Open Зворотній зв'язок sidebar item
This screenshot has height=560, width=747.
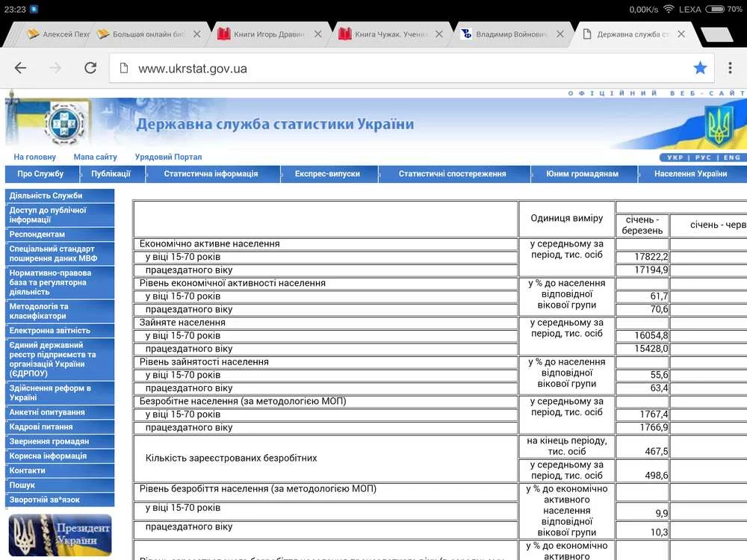point(60,500)
